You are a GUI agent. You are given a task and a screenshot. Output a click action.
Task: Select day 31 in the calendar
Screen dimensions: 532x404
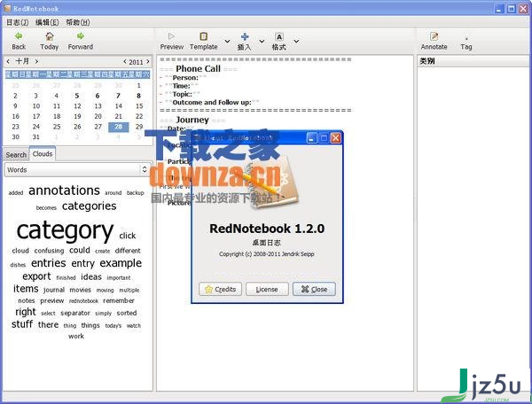[x=36, y=137]
